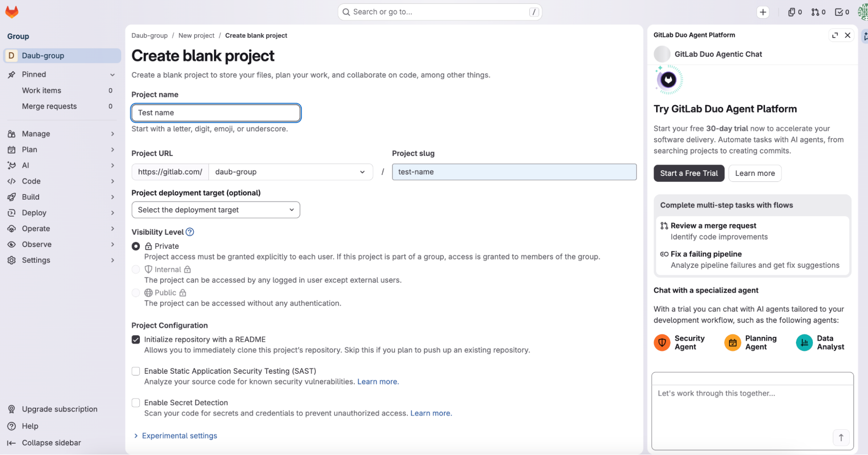This screenshot has height=455, width=868.
Task: Click the Help question mark icon
Action: [12, 426]
